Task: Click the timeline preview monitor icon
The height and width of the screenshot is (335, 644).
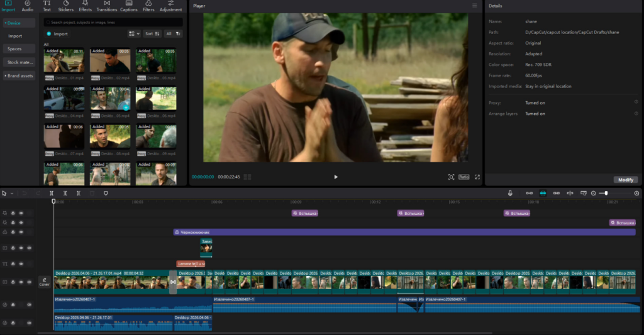Action: [583, 194]
